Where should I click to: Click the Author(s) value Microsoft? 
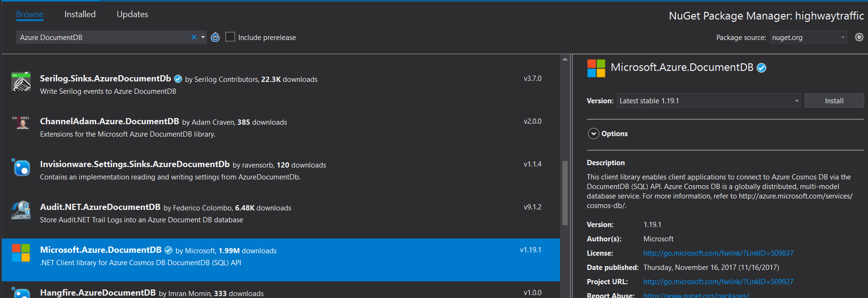point(658,239)
